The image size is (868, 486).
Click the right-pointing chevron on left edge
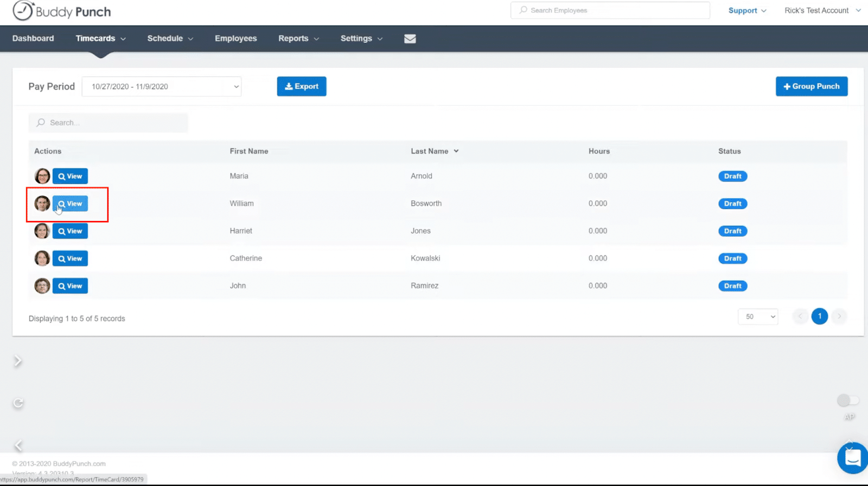(x=18, y=361)
